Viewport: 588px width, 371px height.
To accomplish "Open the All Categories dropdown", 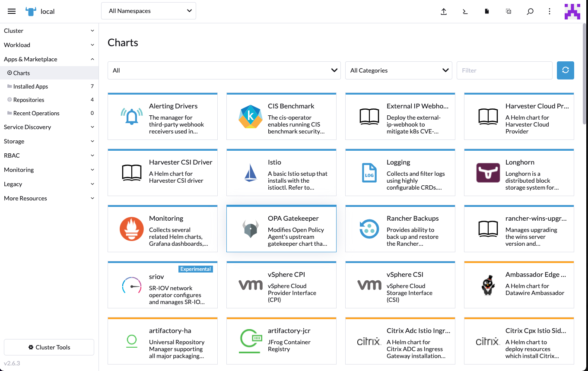I will [x=398, y=70].
